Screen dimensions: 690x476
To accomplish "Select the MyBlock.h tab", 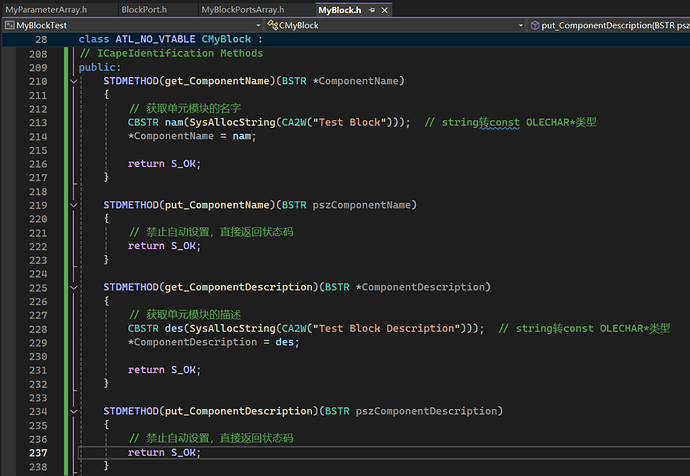I will point(339,10).
